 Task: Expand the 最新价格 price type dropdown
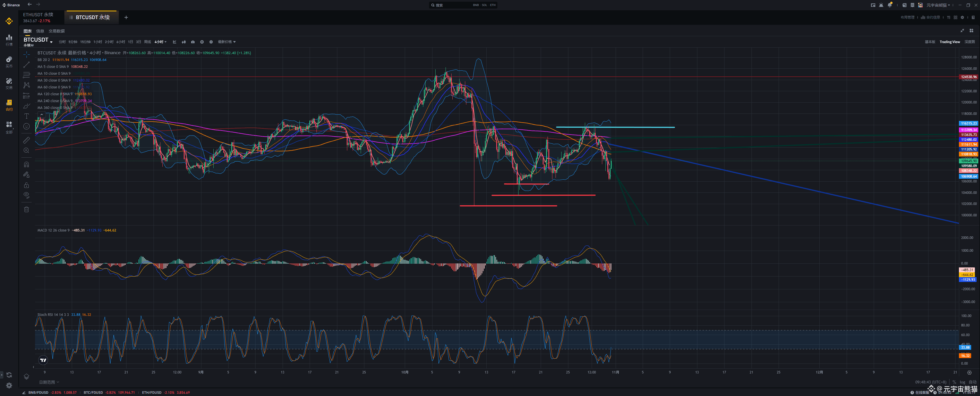[x=227, y=42]
